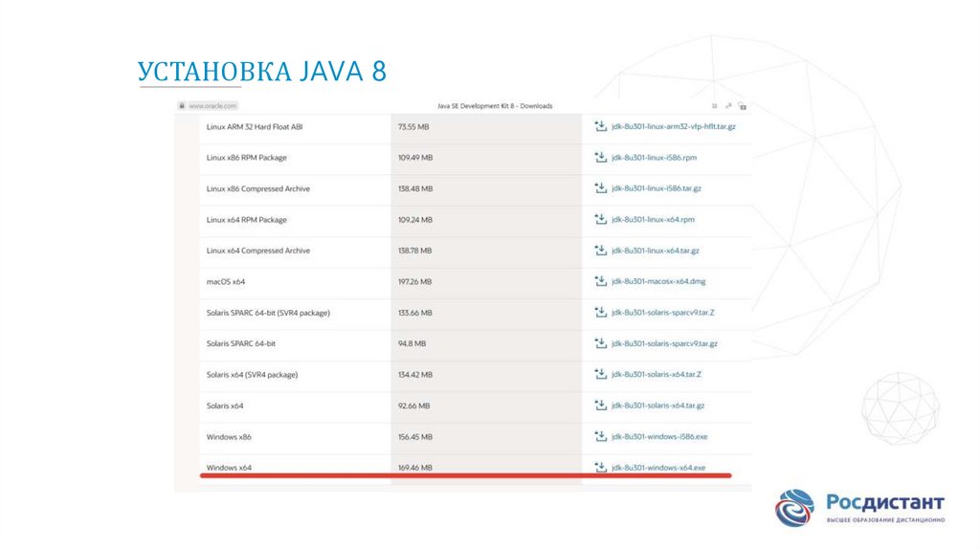
Task: Select text Linux x86 Compressed Archive
Action: click(258, 188)
